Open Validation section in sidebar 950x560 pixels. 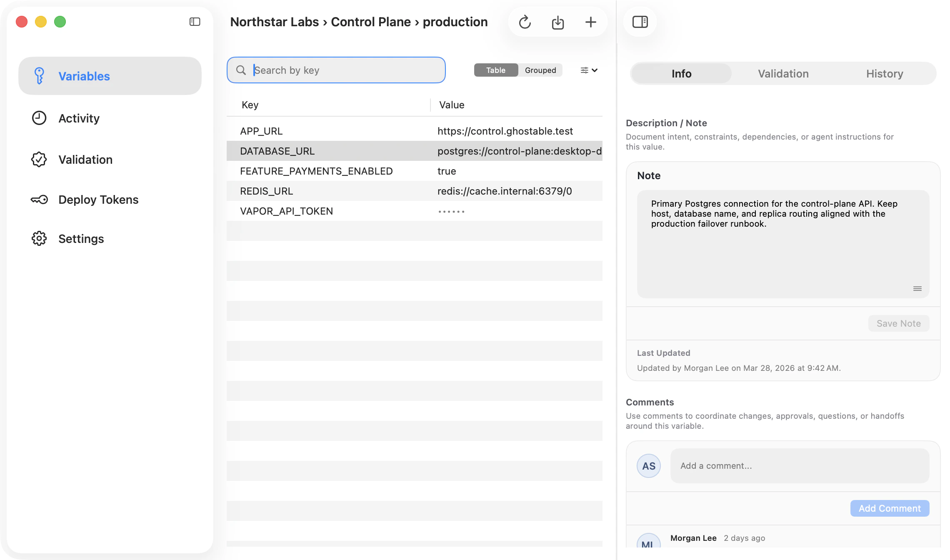[x=85, y=160]
